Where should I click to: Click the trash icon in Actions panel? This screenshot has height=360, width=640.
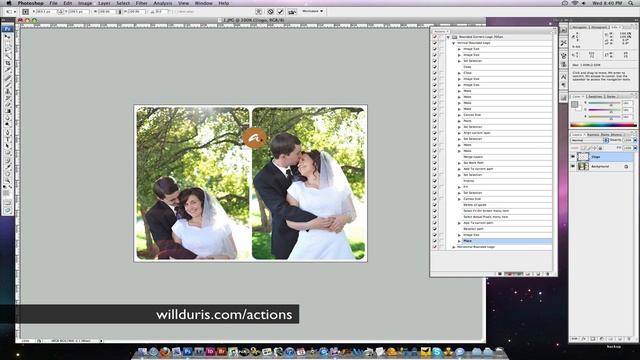pyautogui.click(x=547, y=274)
